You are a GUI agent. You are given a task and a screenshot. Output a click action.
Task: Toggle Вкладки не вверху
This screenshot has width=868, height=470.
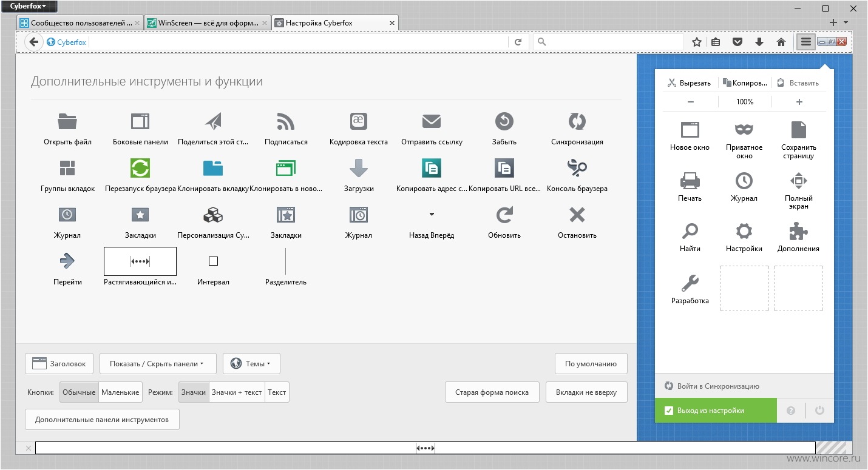click(x=586, y=392)
